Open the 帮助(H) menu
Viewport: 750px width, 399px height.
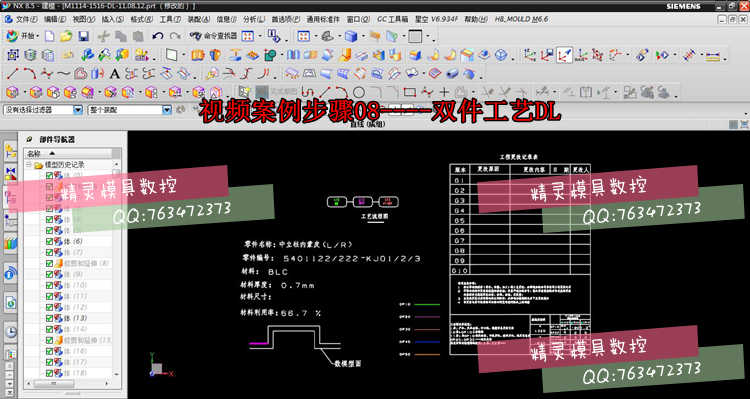point(476,20)
